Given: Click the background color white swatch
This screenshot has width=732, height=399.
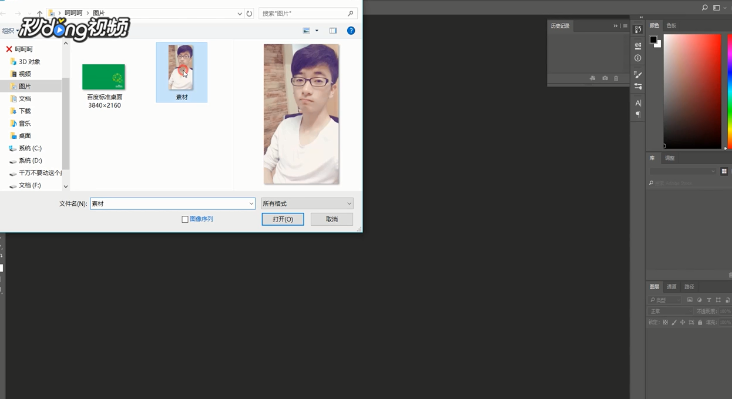Looking at the screenshot, I should coord(659,44).
